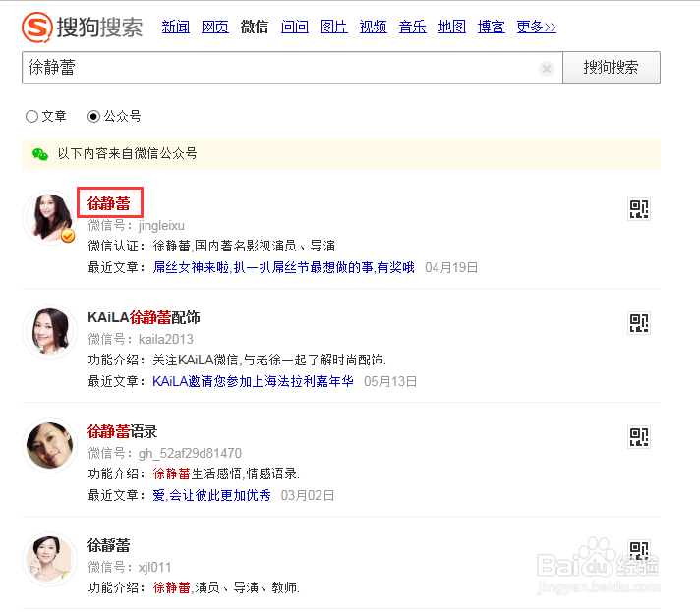Click the 搜狗搜索 button
700x612 pixels.
[612, 68]
